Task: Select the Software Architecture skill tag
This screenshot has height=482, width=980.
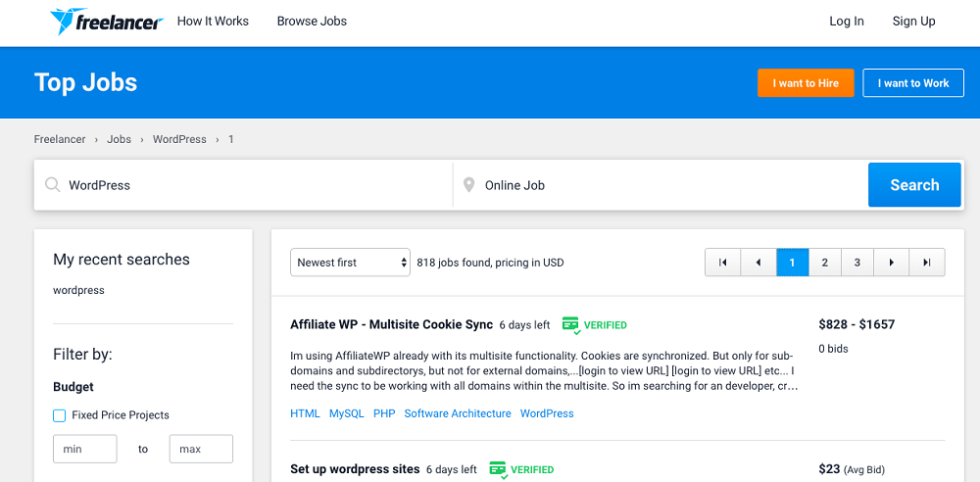Action: [458, 413]
